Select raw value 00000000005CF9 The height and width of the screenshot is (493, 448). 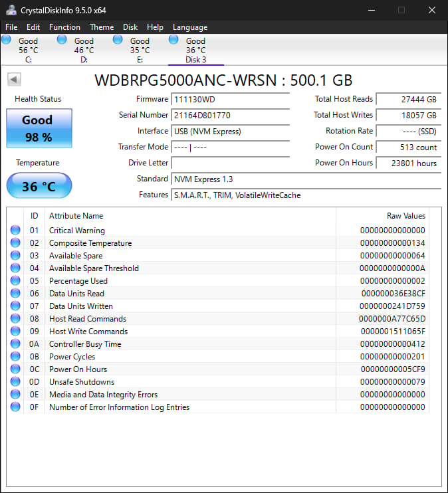click(393, 369)
